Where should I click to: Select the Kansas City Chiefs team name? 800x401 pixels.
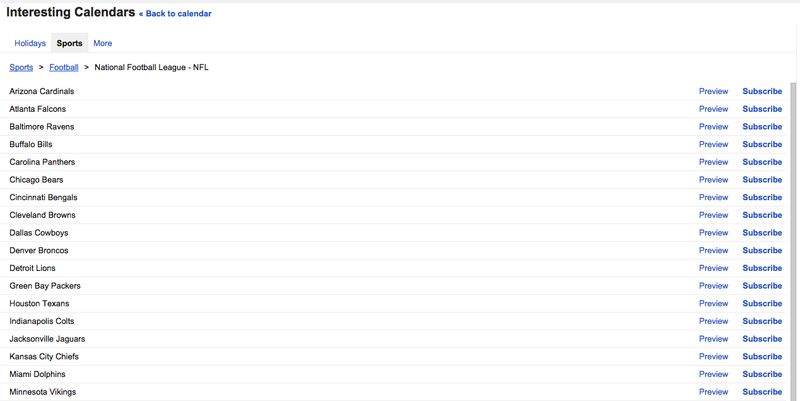tap(44, 357)
